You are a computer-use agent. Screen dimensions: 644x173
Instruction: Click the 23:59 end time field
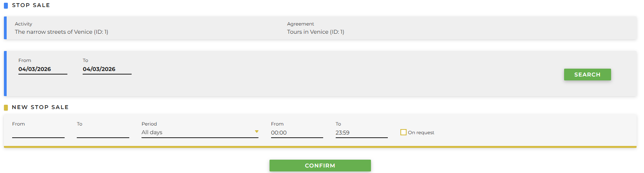point(361,133)
